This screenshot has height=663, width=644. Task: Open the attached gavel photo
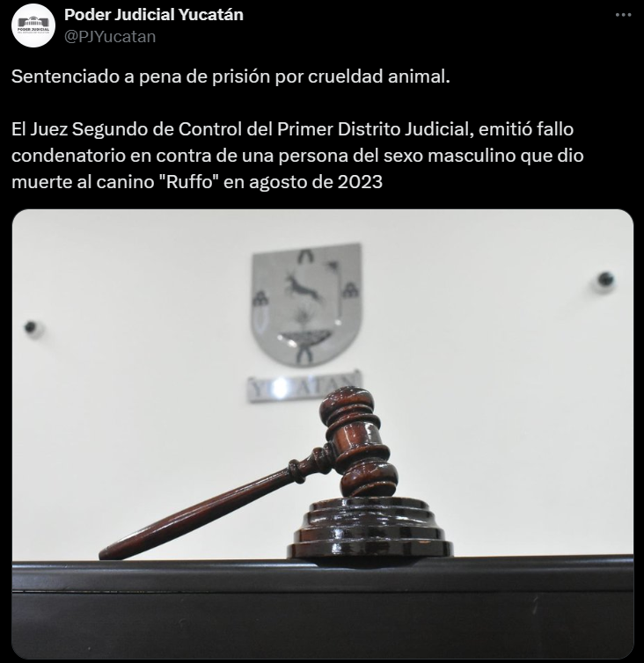pyautogui.click(x=322, y=433)
